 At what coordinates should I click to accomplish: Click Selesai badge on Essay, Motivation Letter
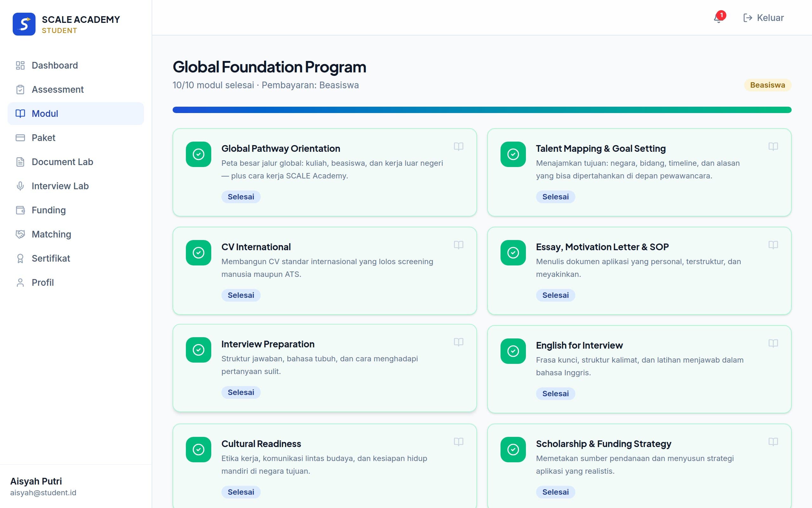555,295
